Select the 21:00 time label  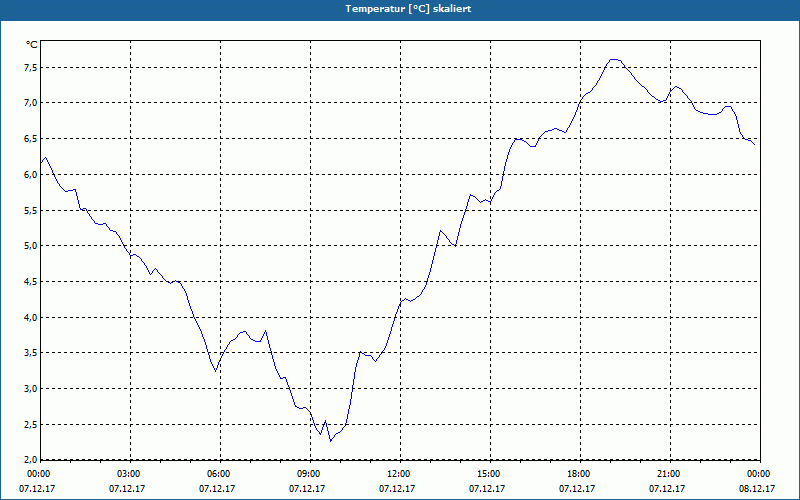[670, 474]
